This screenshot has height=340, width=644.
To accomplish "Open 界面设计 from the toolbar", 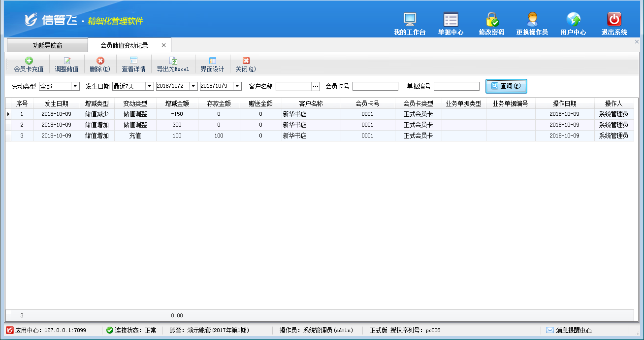I will 212,65.
